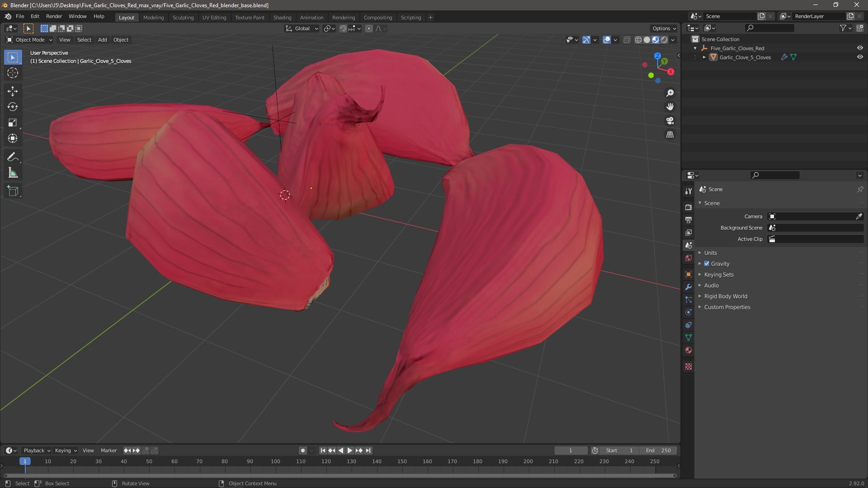The width and height of the screenshot is (868, 488).
Task: Expand the Rigid Body World section
Action: tap(725, 296)
